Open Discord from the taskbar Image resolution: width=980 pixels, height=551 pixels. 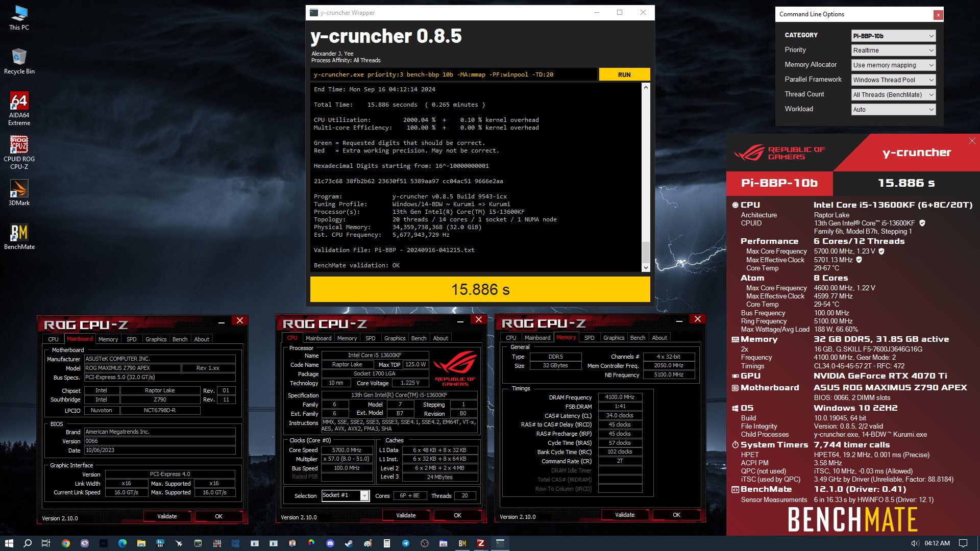[x=330, y=543]
